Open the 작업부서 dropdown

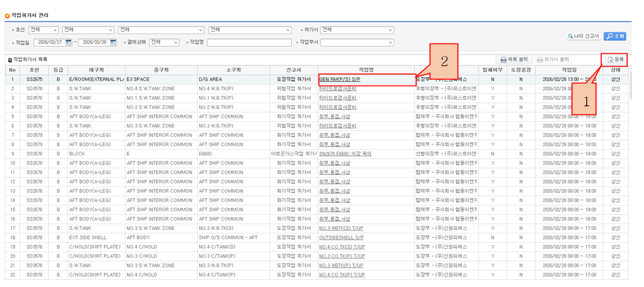357,43
